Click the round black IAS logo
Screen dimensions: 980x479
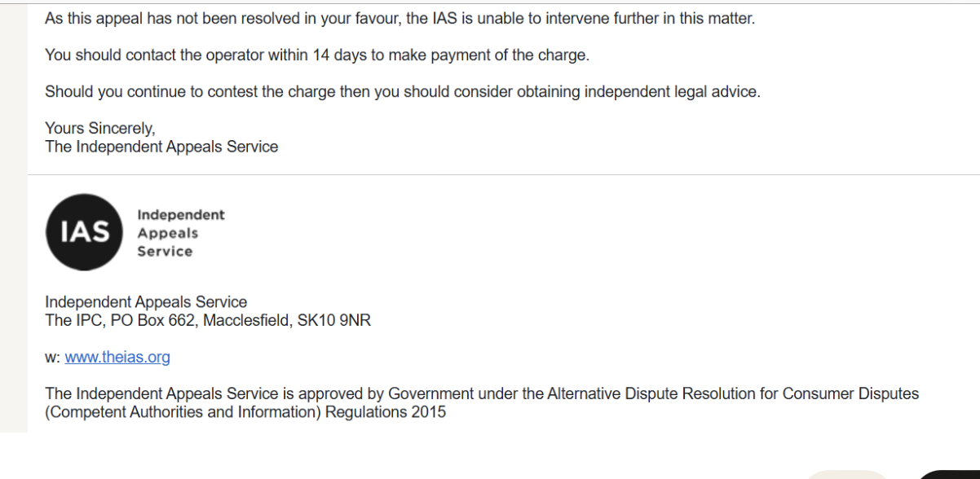click(x=84, y=232)
